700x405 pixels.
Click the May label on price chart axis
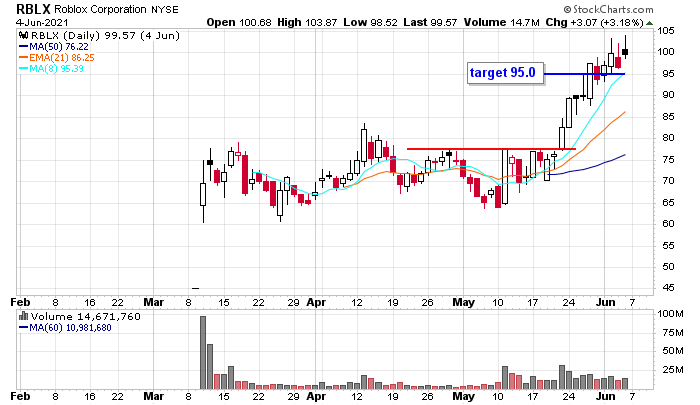(x=463, y=302)
